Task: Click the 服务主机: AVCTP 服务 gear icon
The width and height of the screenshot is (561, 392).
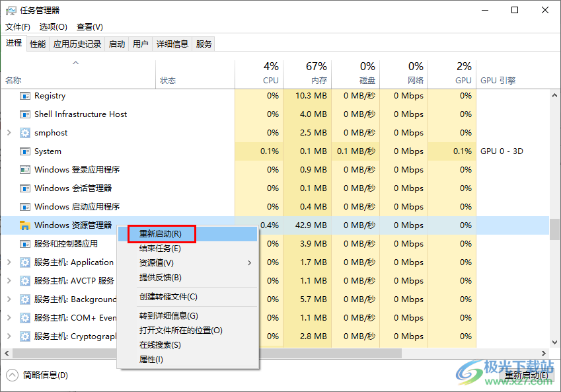Action: pyautogui.click(x=24, y=281)
